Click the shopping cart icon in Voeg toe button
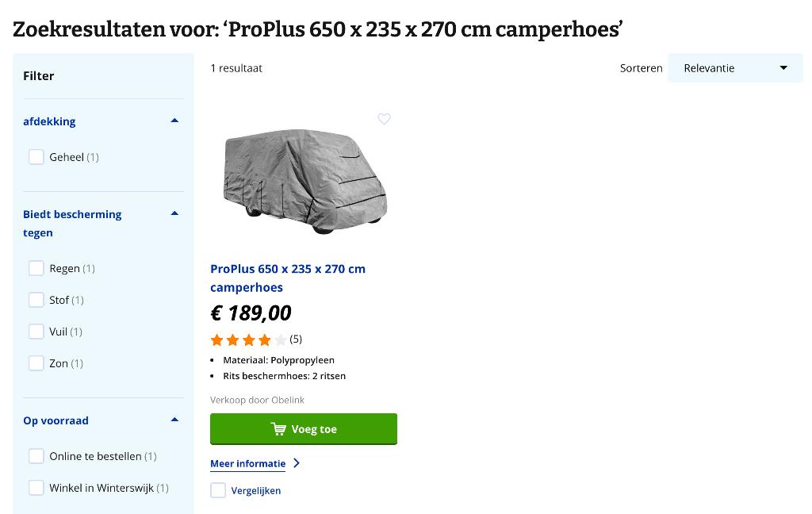The image size is (812, 514). (278, 428)
